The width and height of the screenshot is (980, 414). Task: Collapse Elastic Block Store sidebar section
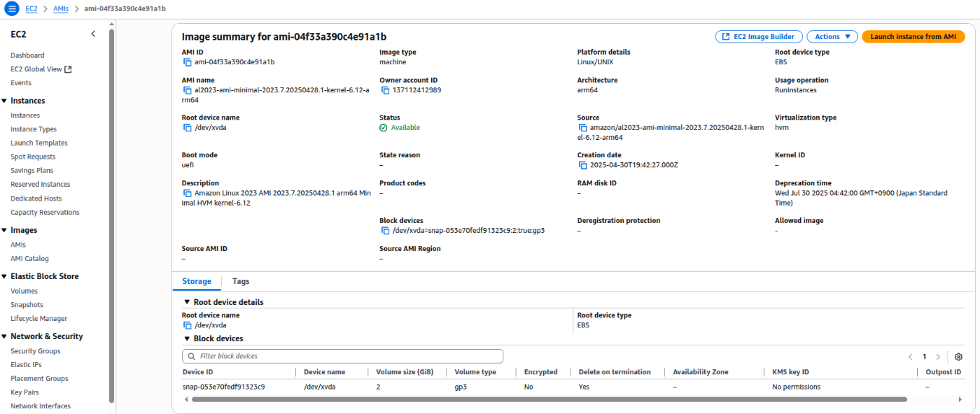click(x=4, y=277)
